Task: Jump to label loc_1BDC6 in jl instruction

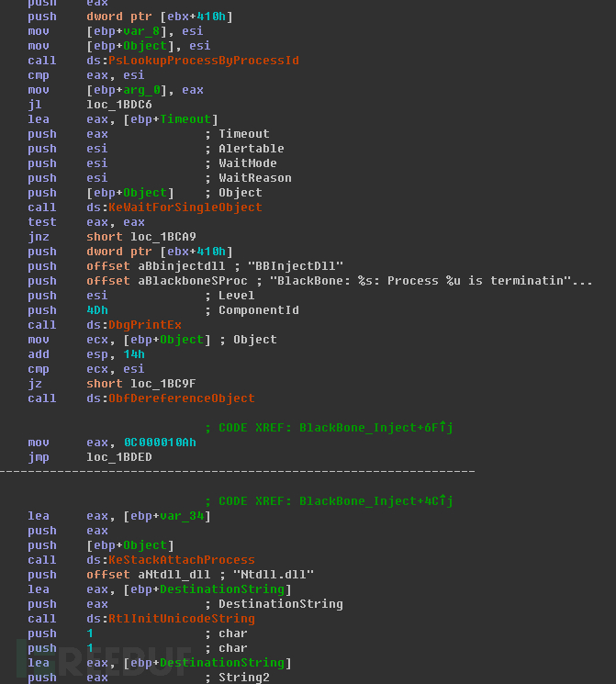Action: 119,105
